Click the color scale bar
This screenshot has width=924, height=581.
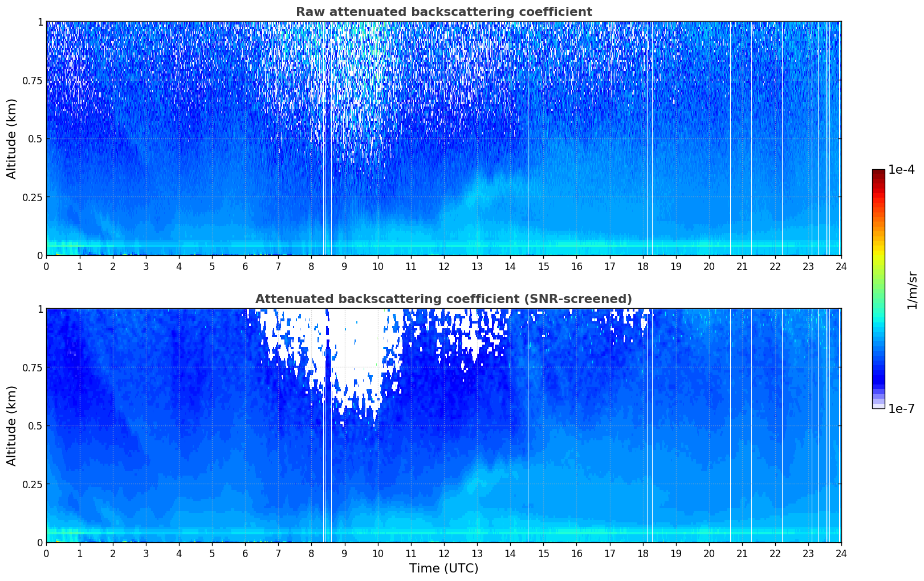coord(878,289)
